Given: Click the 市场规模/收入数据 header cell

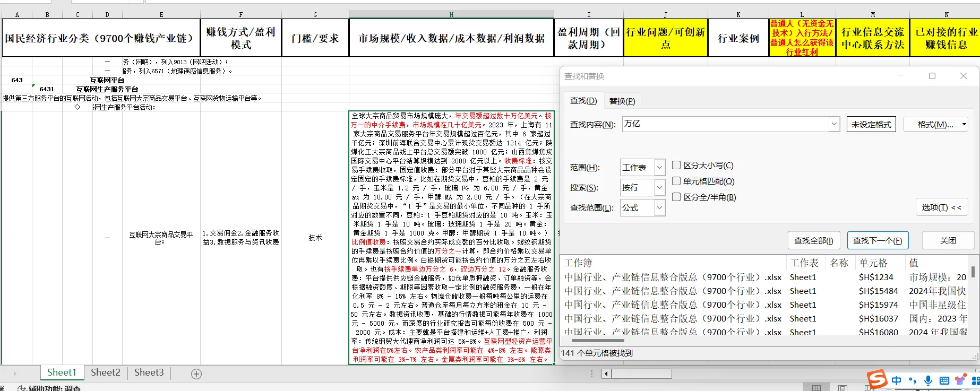Looking at the screenshot, I should [451, 38].
